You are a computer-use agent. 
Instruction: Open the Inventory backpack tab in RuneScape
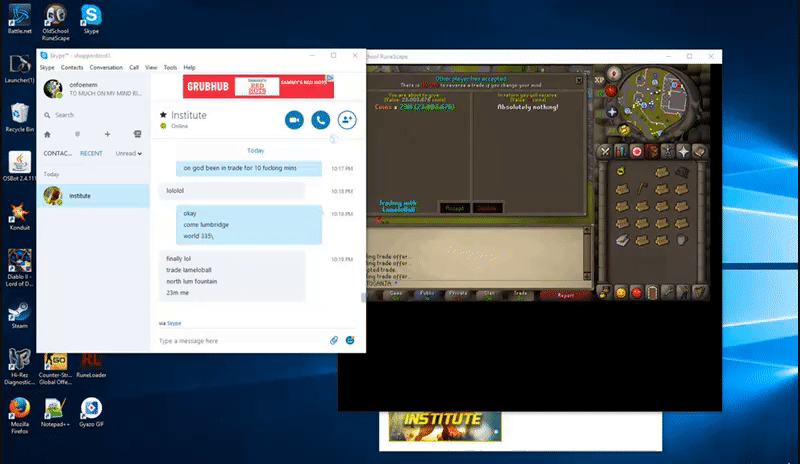click(x=652, y=151)
